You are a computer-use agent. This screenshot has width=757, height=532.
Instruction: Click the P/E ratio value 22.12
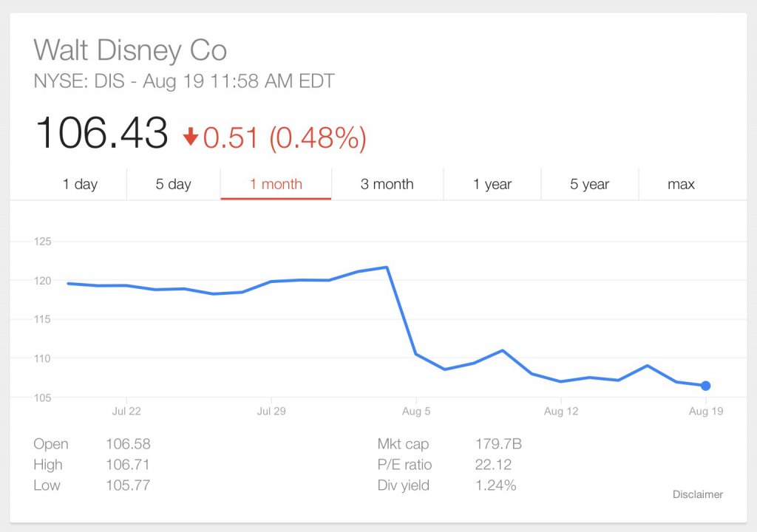(492, 465)
